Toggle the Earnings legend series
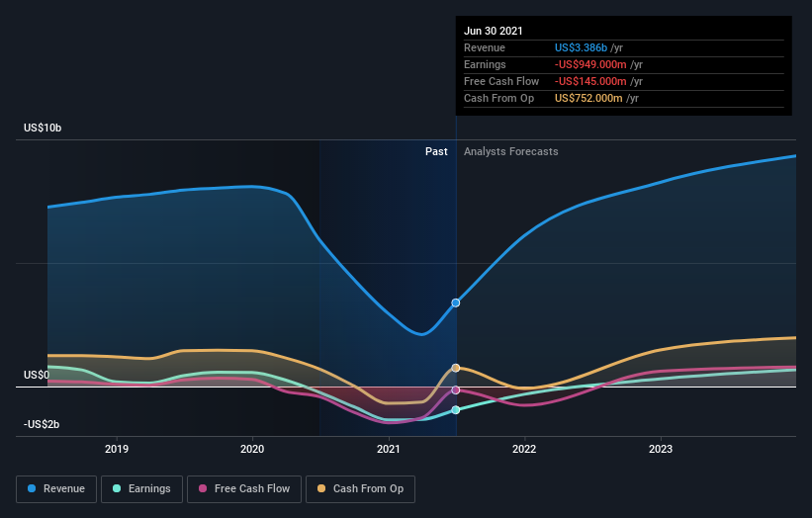Viewport: 812px width, 518px height. [x=141, y=489]
